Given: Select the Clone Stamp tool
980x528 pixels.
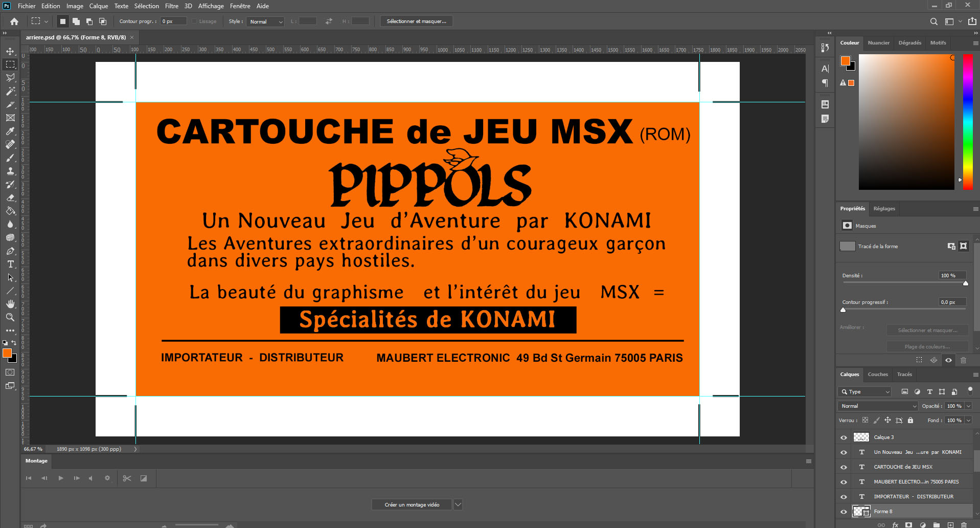Looking at the screenshot, I should pyautogui.click(x=10, y=171).
